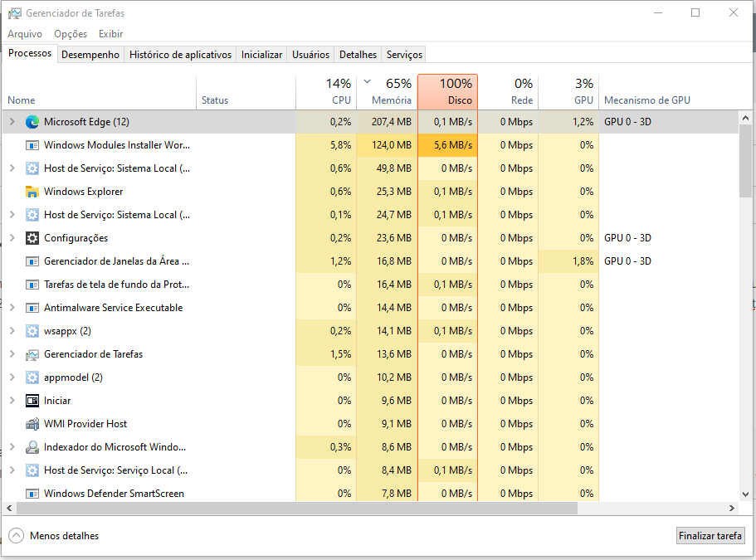Sort by the Rede column header
The image size is (756, 560).
509,92
